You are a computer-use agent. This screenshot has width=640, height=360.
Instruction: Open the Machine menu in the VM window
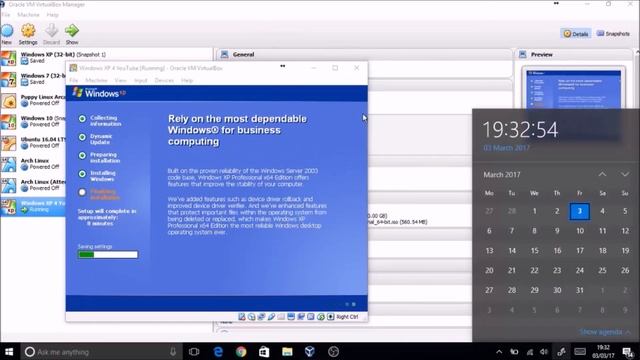coord(96,80)
